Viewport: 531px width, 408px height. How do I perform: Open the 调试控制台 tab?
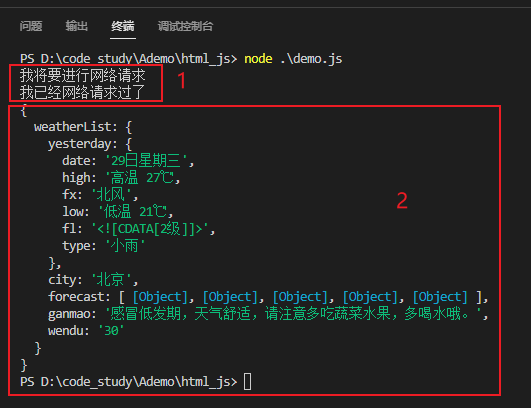point(186,26)
